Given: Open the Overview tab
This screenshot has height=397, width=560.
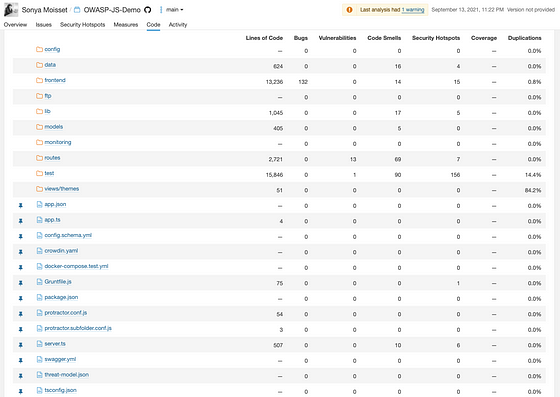Looking at the screenshot, I should tap(15, 25).
